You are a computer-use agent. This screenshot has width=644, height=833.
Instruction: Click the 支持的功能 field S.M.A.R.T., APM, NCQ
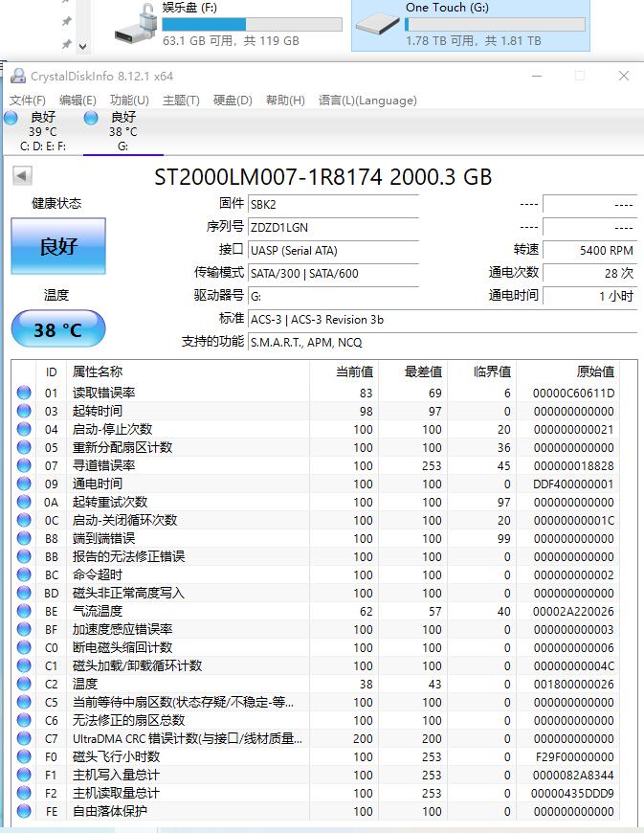442,342
